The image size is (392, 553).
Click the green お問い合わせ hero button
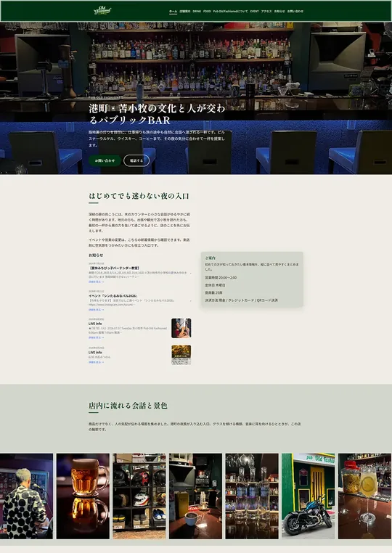click(105, 160)
